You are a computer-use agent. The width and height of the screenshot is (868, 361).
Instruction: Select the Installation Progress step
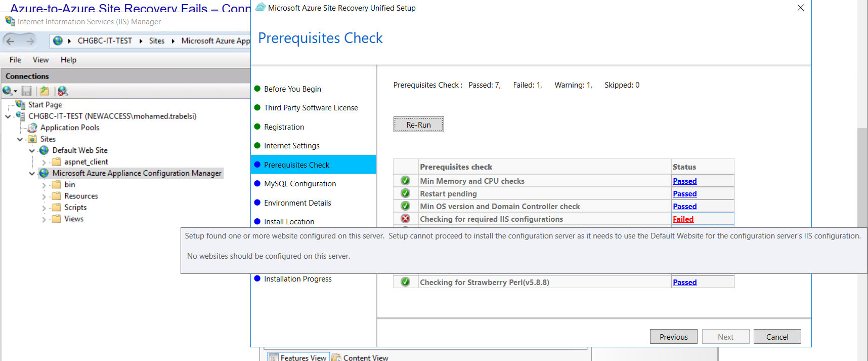click(298, 279)
